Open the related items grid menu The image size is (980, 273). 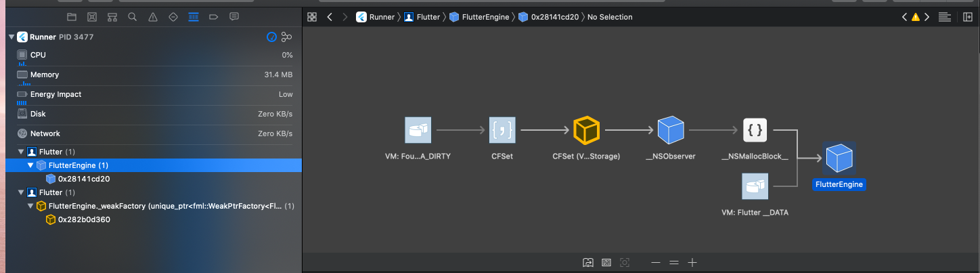coord(312,17)
